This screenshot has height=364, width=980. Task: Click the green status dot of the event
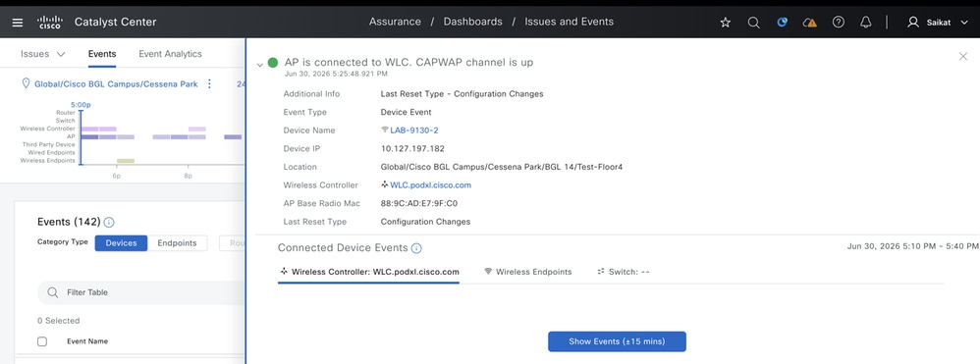[273, 63]
